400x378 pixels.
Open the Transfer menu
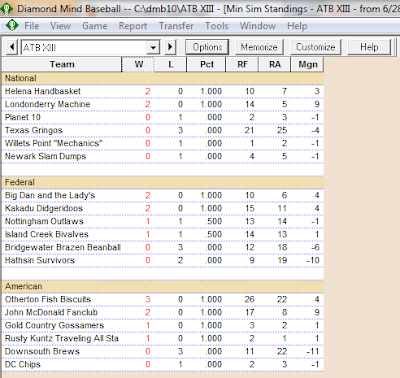(x=176, y=26)
